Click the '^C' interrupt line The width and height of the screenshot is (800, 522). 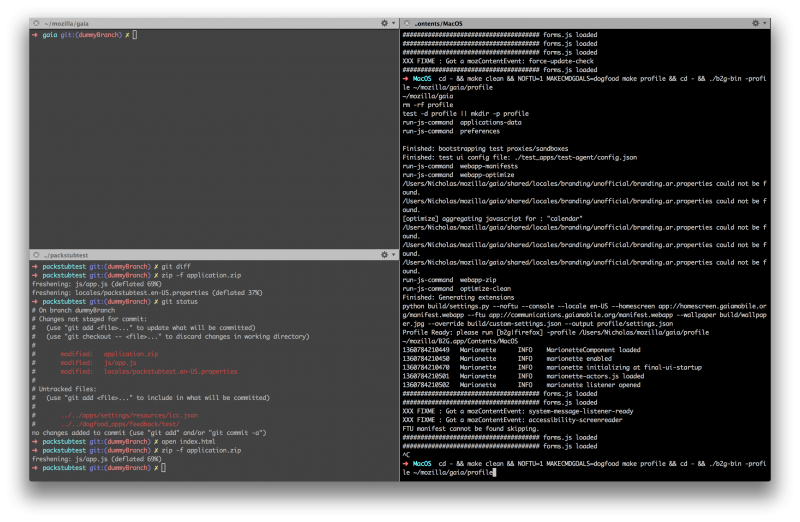pyautogui.click(x=406, y=455)
